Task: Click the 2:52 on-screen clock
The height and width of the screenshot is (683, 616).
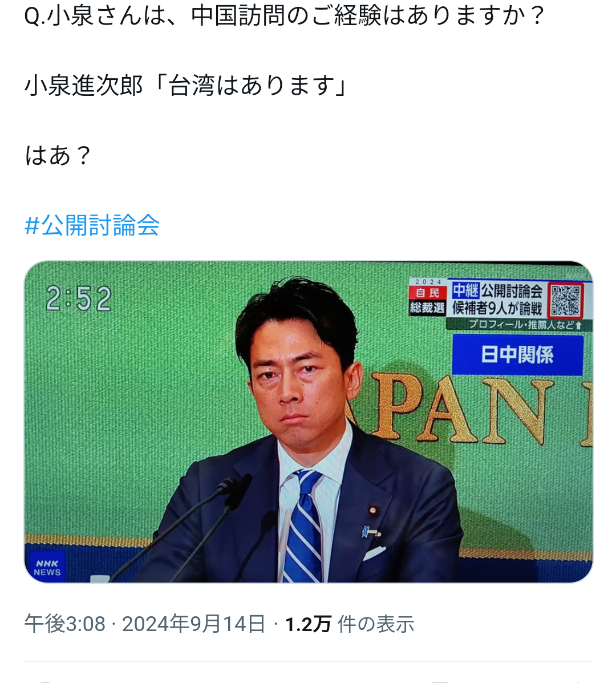Action: [79, 299]
